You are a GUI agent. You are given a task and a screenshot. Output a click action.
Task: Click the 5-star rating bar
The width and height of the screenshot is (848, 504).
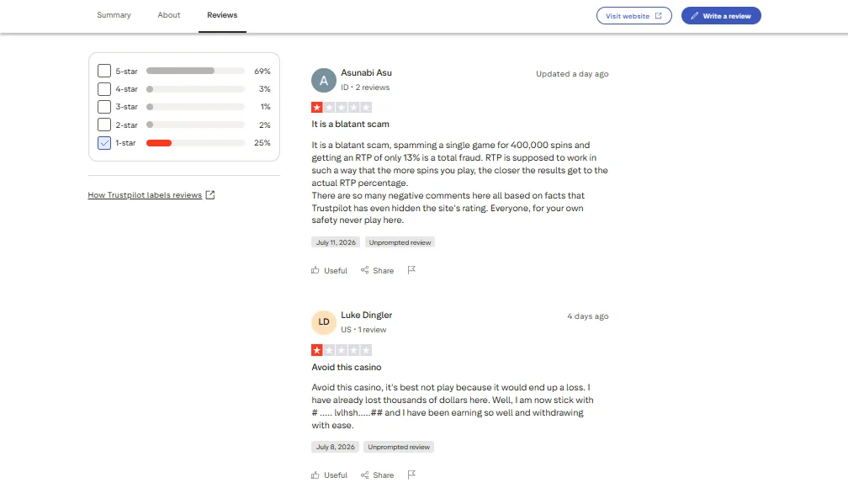195,71
